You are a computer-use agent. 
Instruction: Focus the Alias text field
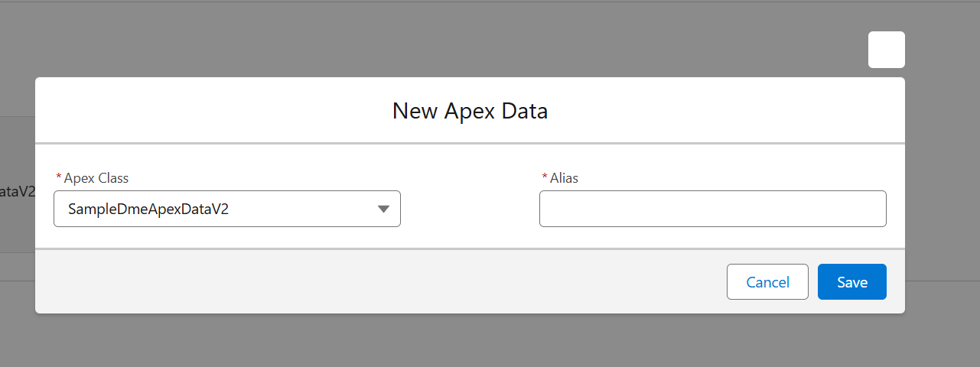pos(712,209)
